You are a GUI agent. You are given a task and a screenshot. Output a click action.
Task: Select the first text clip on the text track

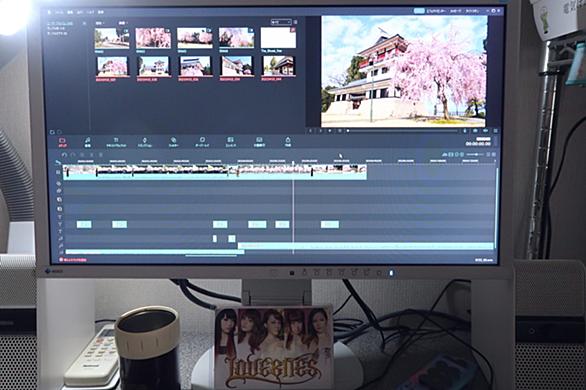84,225
